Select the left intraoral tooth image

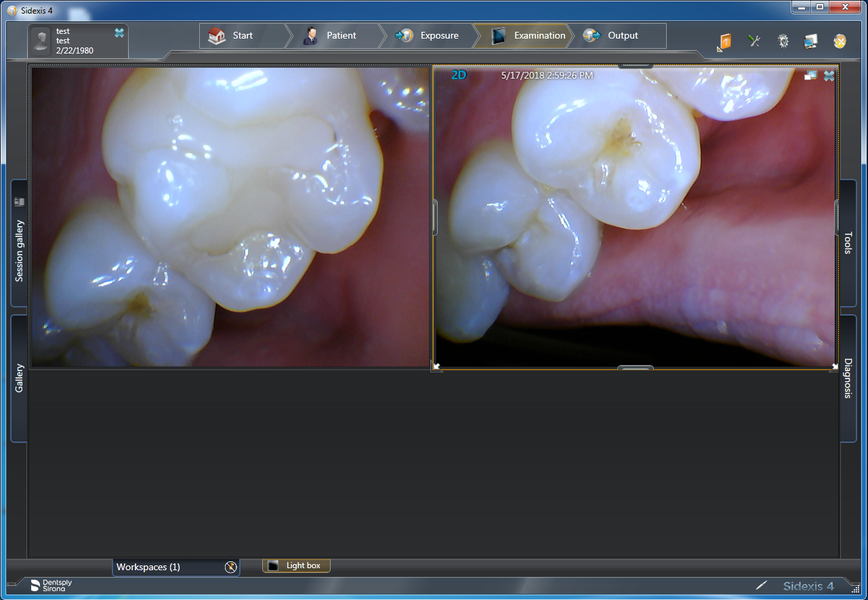click(x=230, y=217)
